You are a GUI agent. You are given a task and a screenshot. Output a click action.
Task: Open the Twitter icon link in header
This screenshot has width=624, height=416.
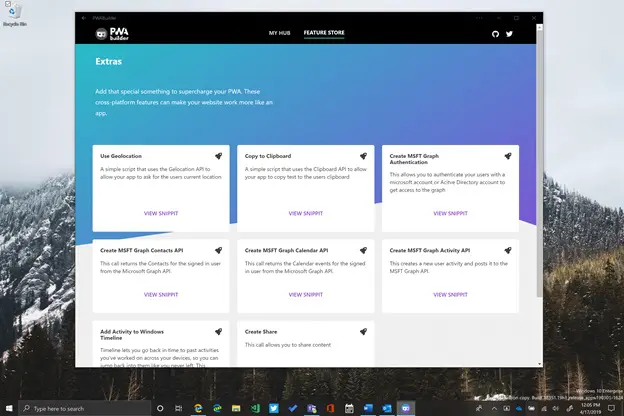pos(509,33)
